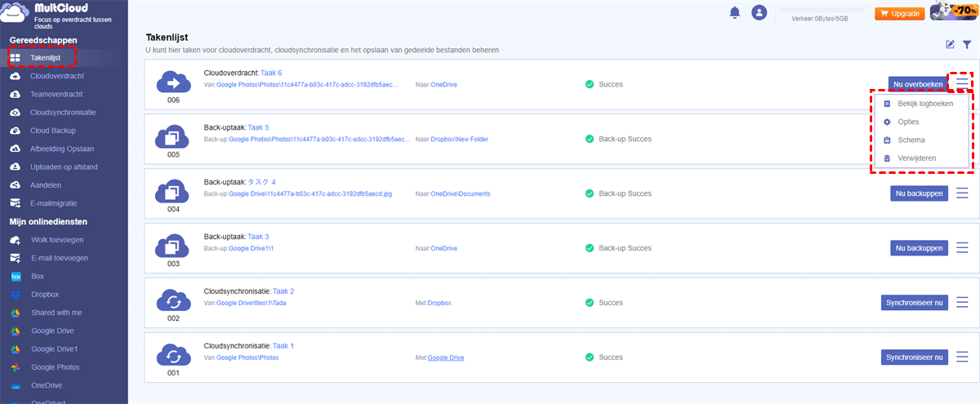Select Schema from the task menu
The height and width of the screenshot is (404, 980).
click(911, 140)
